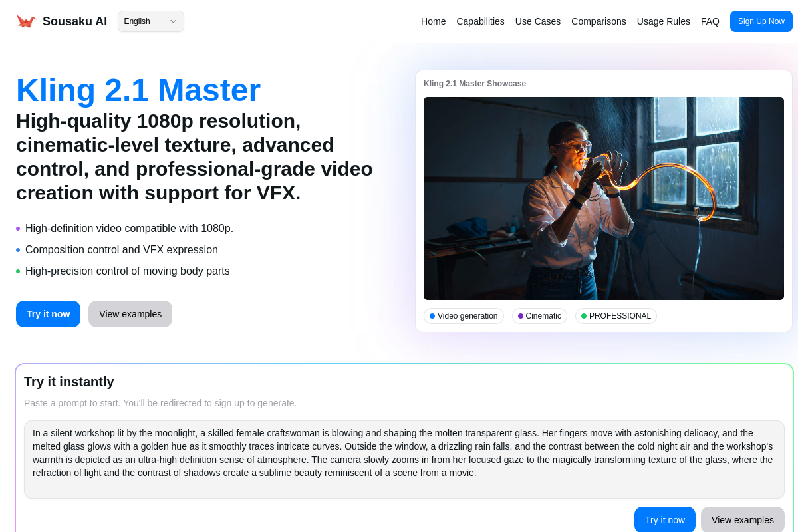Open the glassblowing showcase video thumbnail
Screen dimensions: 798x532
click(603, 198)
